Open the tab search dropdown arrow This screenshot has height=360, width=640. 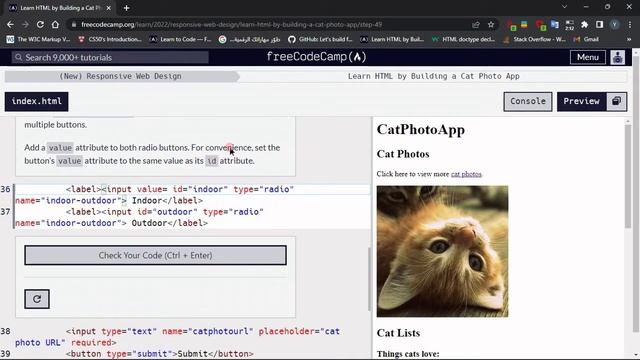click(564, 7)
